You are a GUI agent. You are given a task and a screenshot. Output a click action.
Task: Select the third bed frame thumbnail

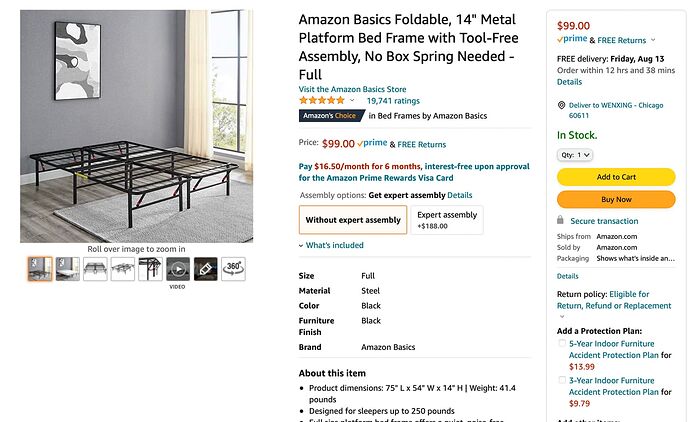[95, 268]
